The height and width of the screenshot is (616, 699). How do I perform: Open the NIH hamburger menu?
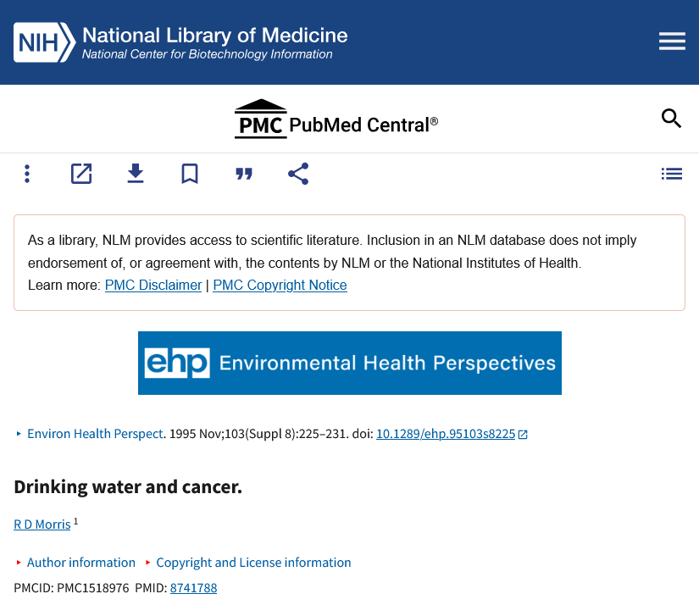pos(672,41)
